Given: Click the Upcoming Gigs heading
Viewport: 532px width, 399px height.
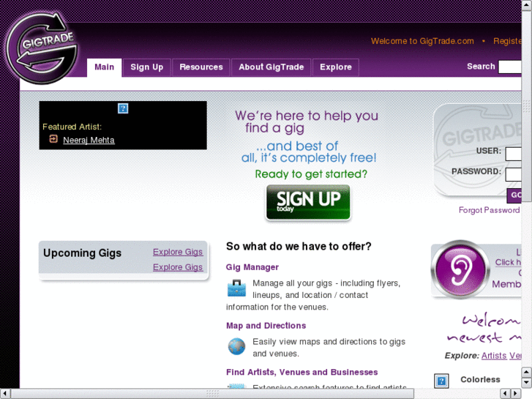Looking at the screenshot, I should pyautogui.click(x=82, y=253).
